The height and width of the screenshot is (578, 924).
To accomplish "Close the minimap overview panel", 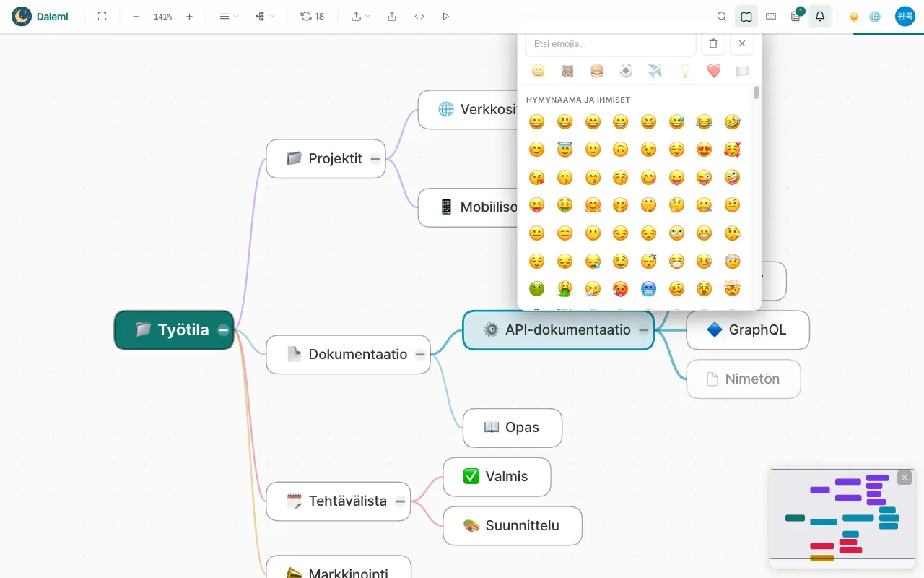I will point(905,478).
